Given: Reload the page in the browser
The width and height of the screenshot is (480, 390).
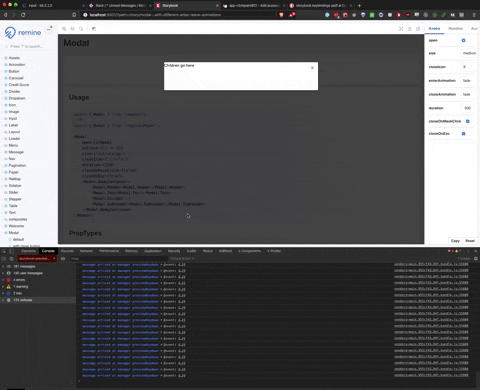Looking at the screenshot, I should click(23, 15).
